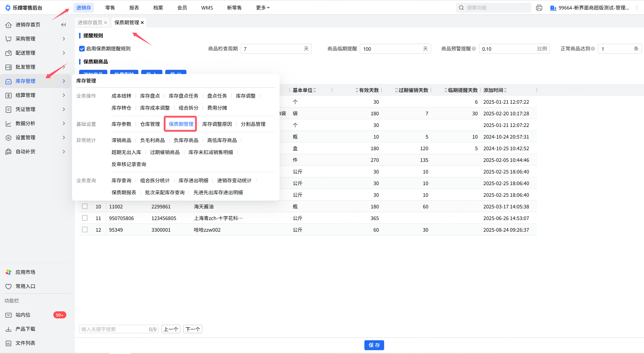Select the 新零售 top menu

[x=234, y=8]
